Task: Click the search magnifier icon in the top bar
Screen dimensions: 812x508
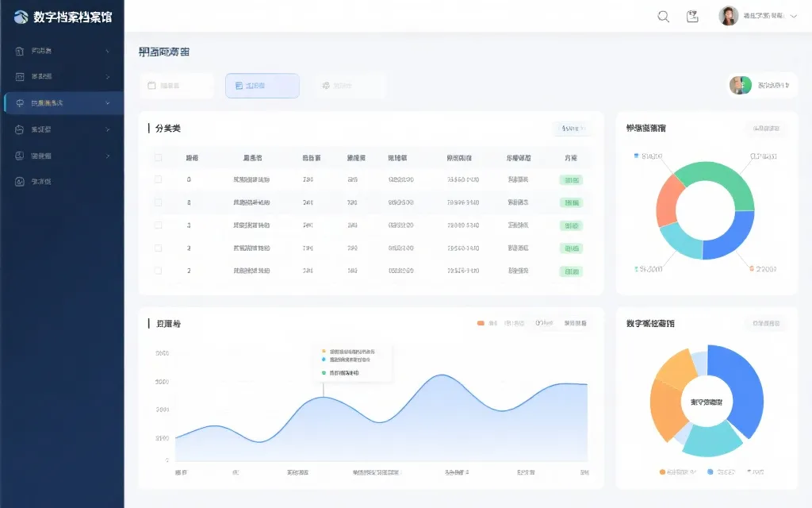Action: coord(663,16)
